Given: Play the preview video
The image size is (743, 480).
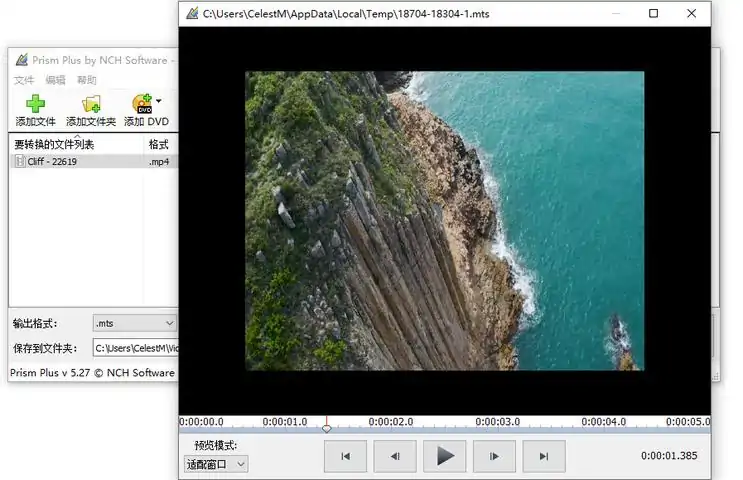Looking at the screenshot, I should pos(444,456).
